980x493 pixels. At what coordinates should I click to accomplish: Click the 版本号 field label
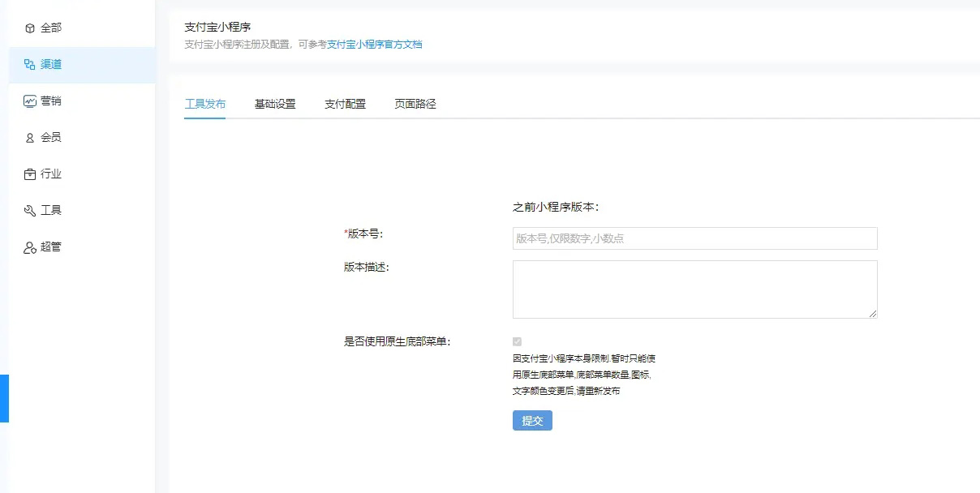363,234
